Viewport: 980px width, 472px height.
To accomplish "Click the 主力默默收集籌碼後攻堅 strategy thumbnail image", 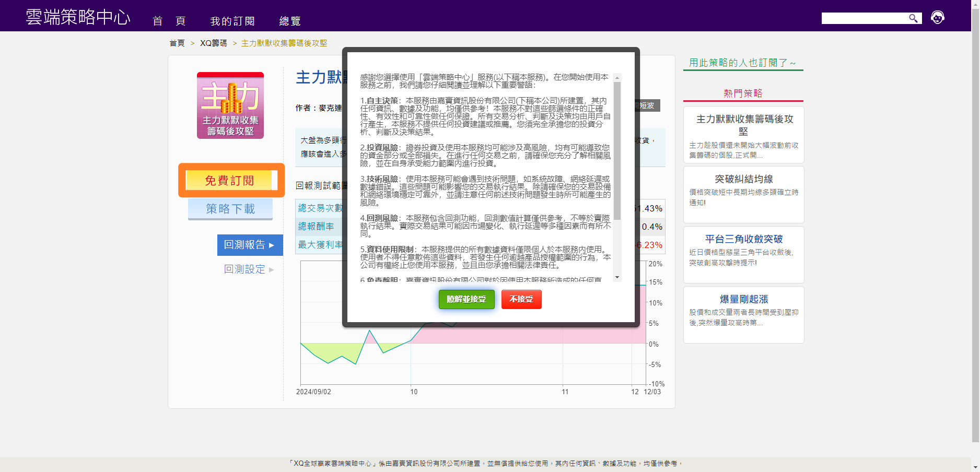I will click(230, 105).
